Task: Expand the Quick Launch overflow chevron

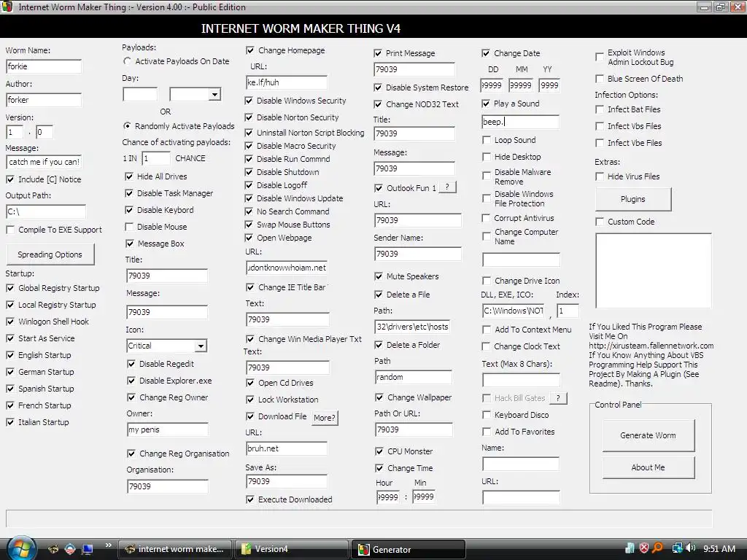Action: pyautogui.click(x=108, y=545)
